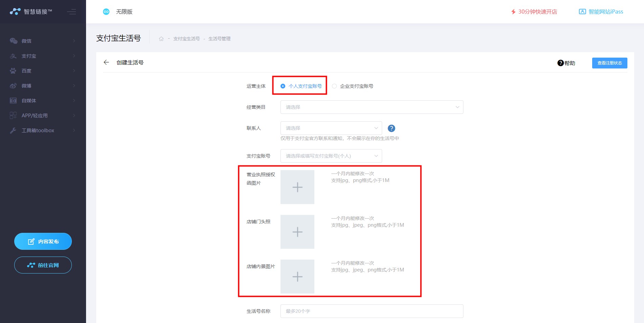Upload 店铺内景图片 via plus box
This screenshot has width=644, height=323.
coord(297,277)
